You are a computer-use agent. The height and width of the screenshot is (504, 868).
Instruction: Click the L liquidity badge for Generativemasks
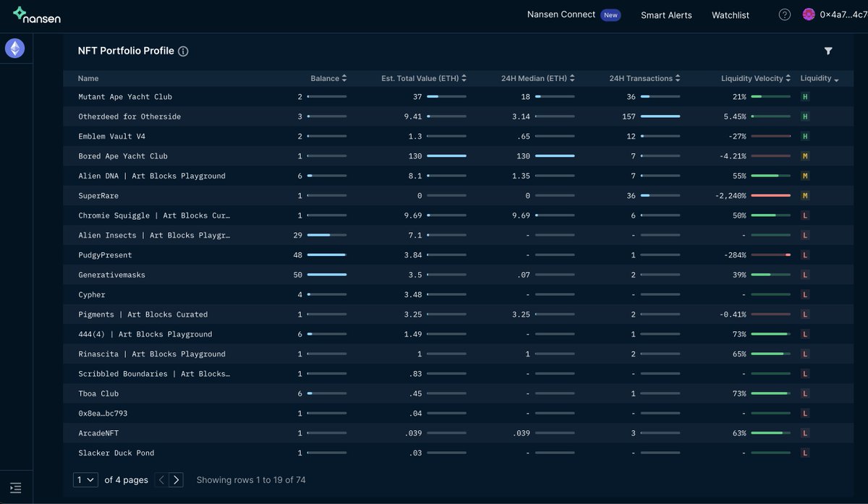pyautogui.click(x=805, y=275)
